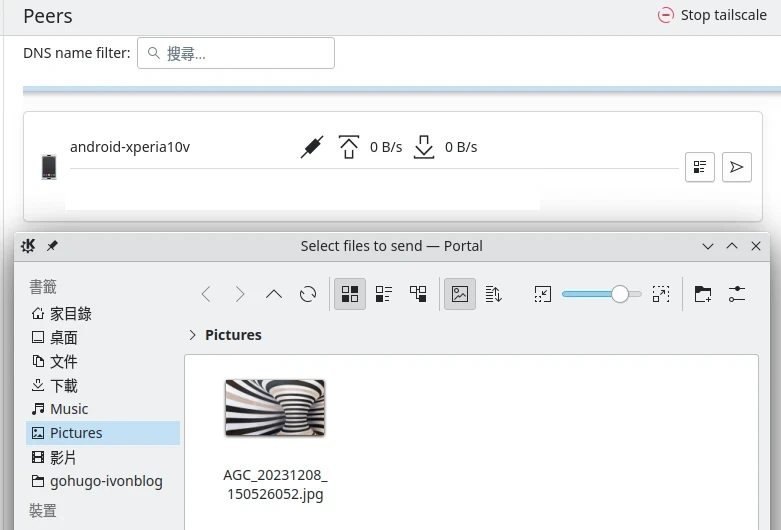Switch to icons view mode
Image resolution: width=781 pixels, height=530 pixels.
coord(350,294)
